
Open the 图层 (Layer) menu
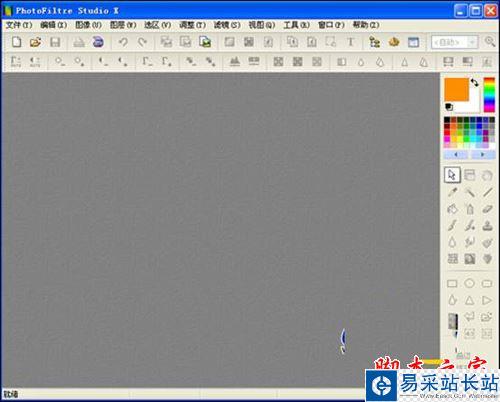tap(123, 25)
